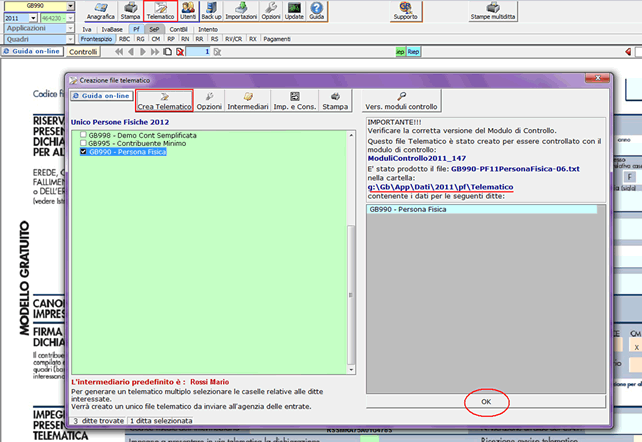Open the Supporto icon
Screen dimensions: 642x442
[x=405, y=11]
